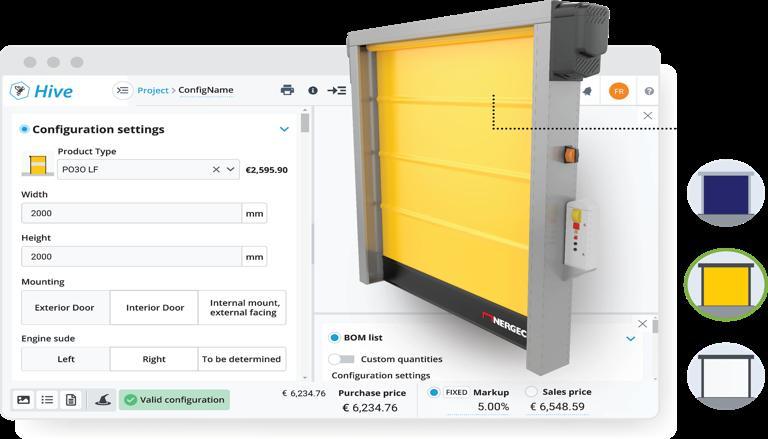Select the Sales price radio button

[531, 392]
